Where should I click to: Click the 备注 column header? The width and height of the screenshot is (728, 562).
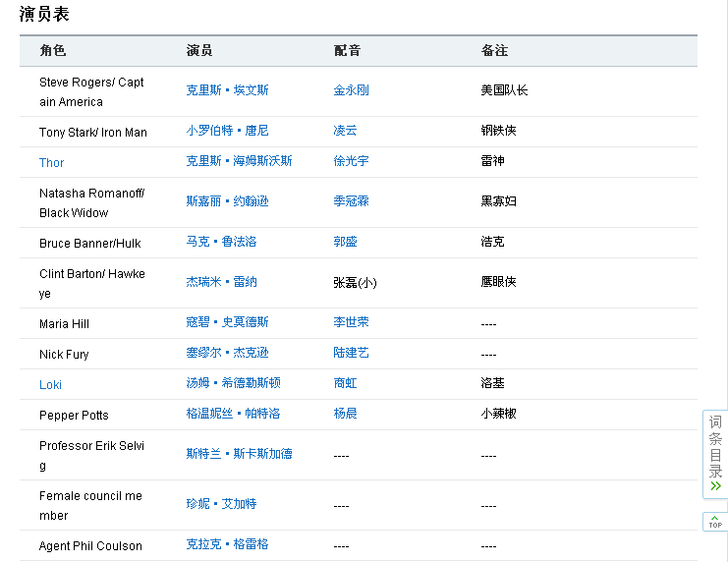pos(494,50)
